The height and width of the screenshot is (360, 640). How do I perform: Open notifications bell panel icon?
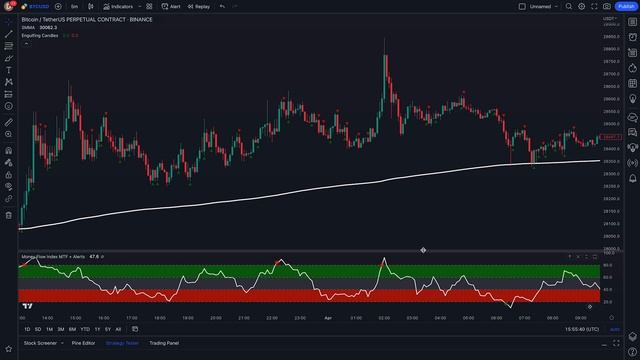(x=633, y=178)
